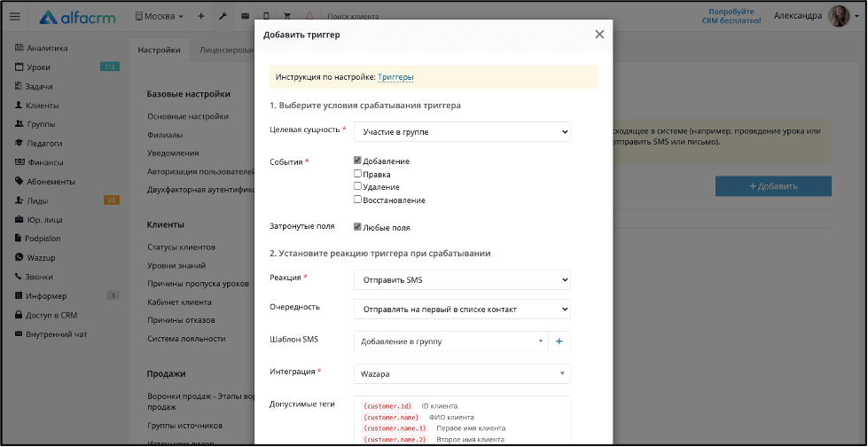
Task: Open Финансы in the sidebar menu
Action: tap(45, 162)
